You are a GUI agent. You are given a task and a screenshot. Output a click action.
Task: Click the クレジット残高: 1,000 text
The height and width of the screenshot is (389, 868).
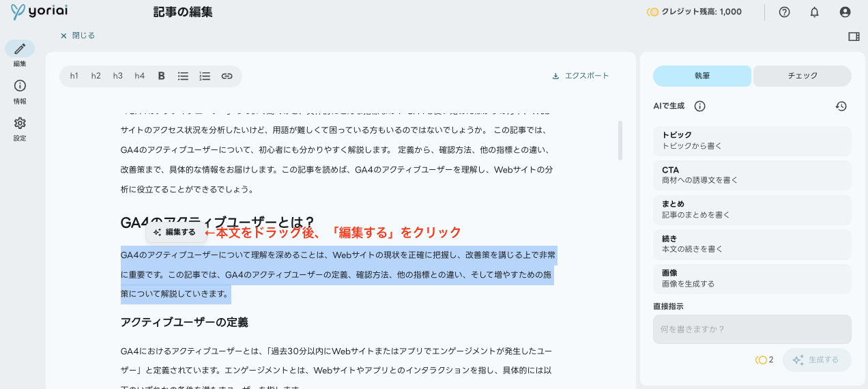click(701, 12)
